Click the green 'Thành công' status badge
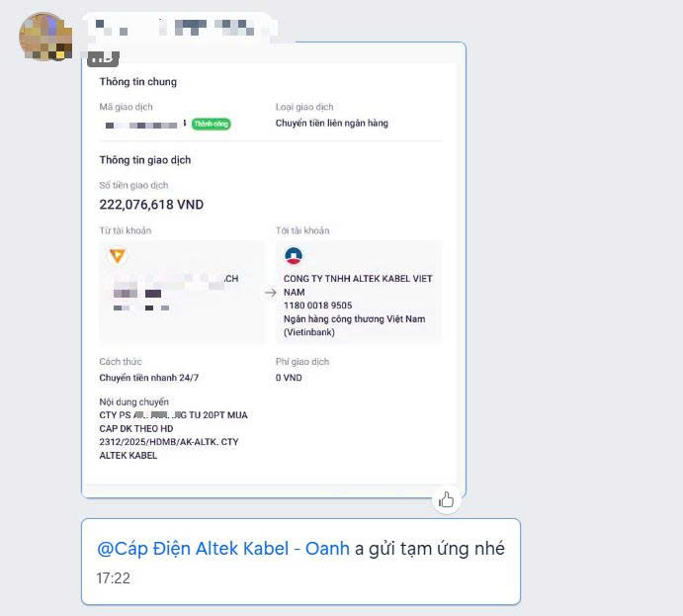 [x=212, y=125]
